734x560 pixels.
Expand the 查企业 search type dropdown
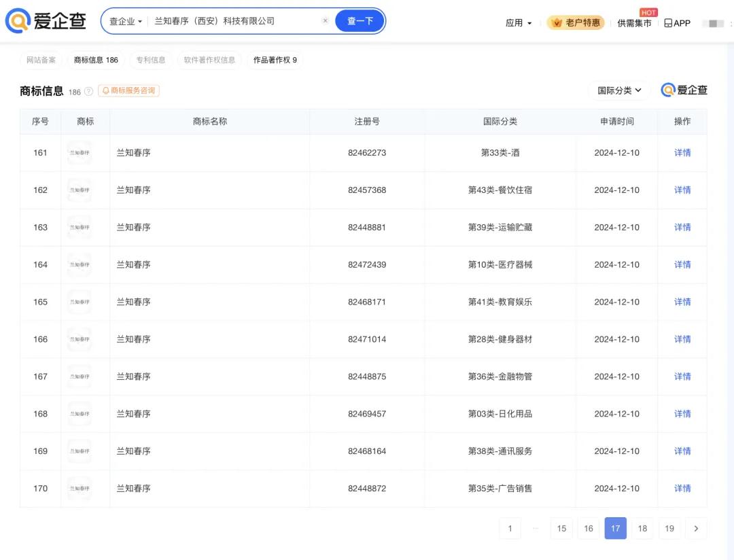coord(126,21)
